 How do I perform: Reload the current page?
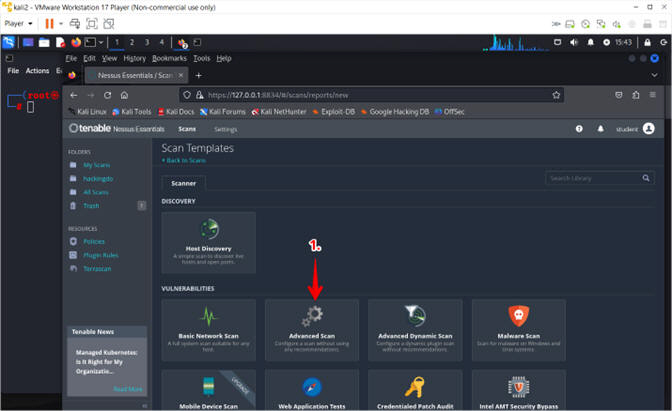click(107, 95)
